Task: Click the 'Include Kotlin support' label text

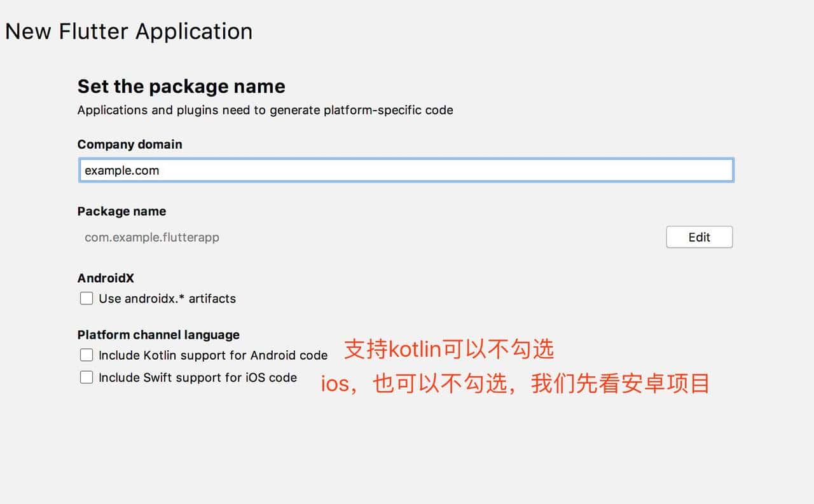Action: tap(213, 355)
